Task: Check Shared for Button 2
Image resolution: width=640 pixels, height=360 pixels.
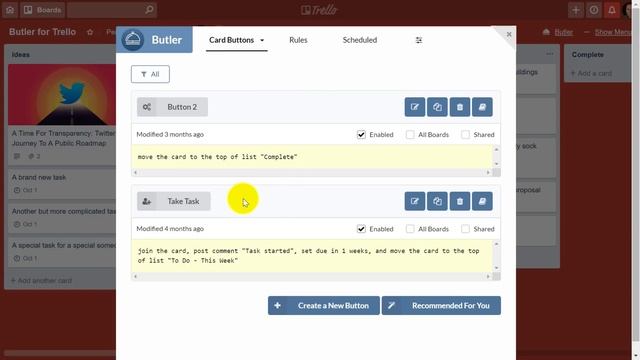Action: click(x=465, y=135)
